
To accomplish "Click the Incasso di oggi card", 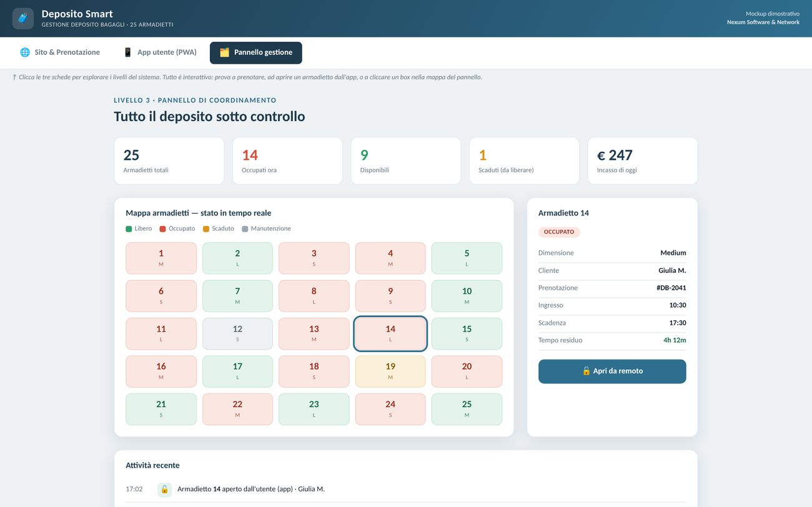I will tap(643, 161).
